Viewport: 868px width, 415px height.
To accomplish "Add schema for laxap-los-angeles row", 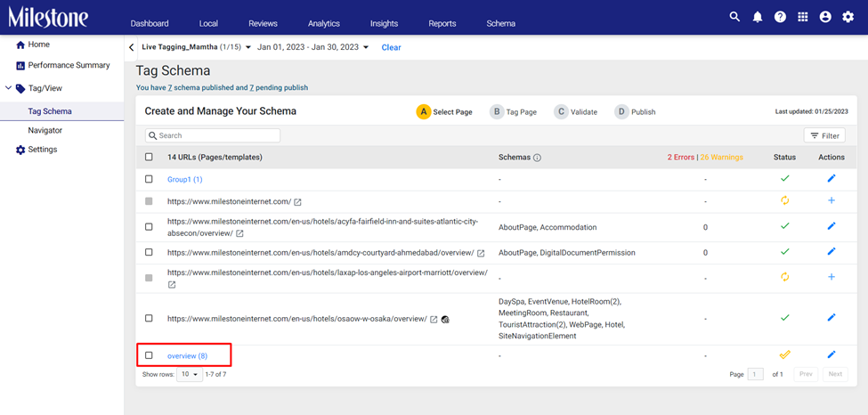I will coord(831,277).
